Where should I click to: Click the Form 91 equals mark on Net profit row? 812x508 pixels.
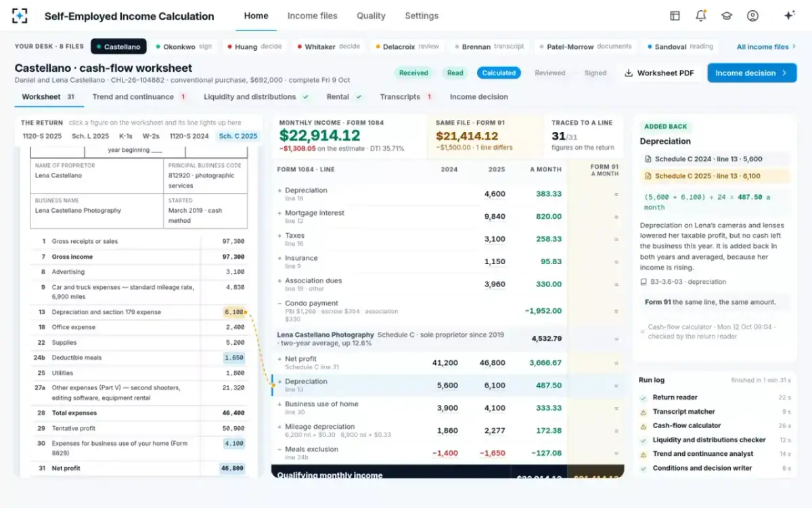[616, 363]
